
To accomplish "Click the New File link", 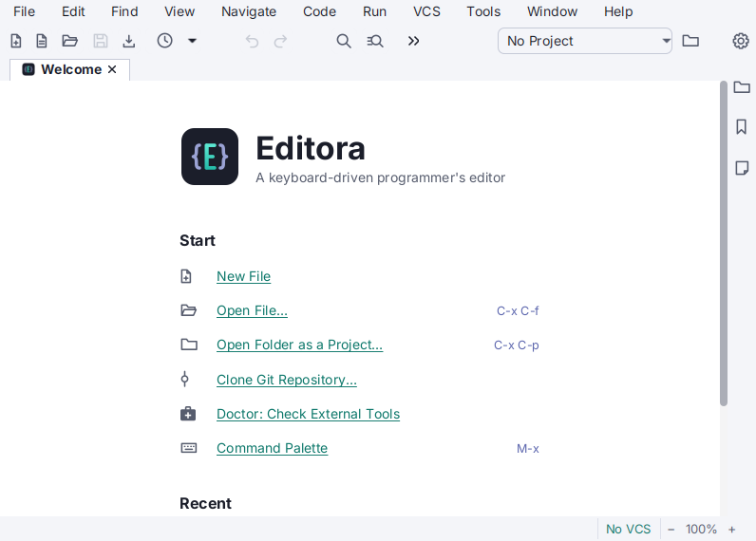I will coord(243,276).
